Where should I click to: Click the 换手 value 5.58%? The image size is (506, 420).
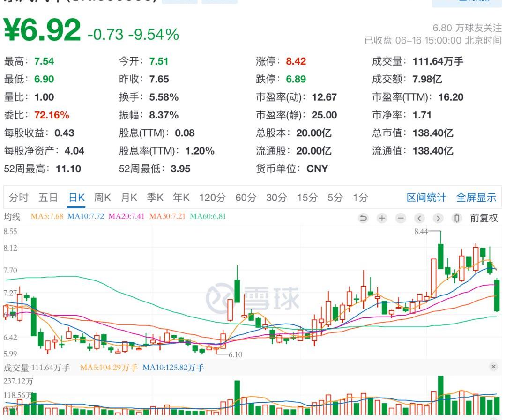164,97
